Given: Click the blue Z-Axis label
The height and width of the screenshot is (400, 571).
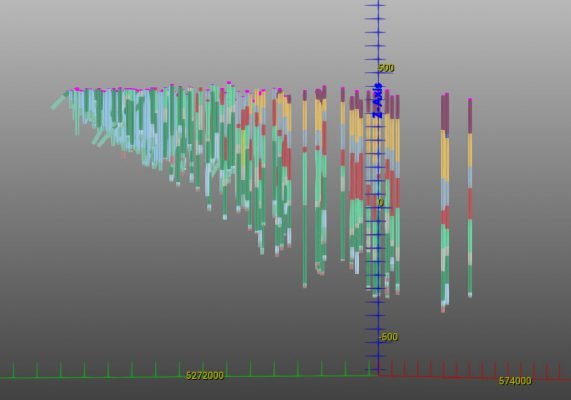Looking at the screenshot, I should pyautogui.click(x=378, y=101).
